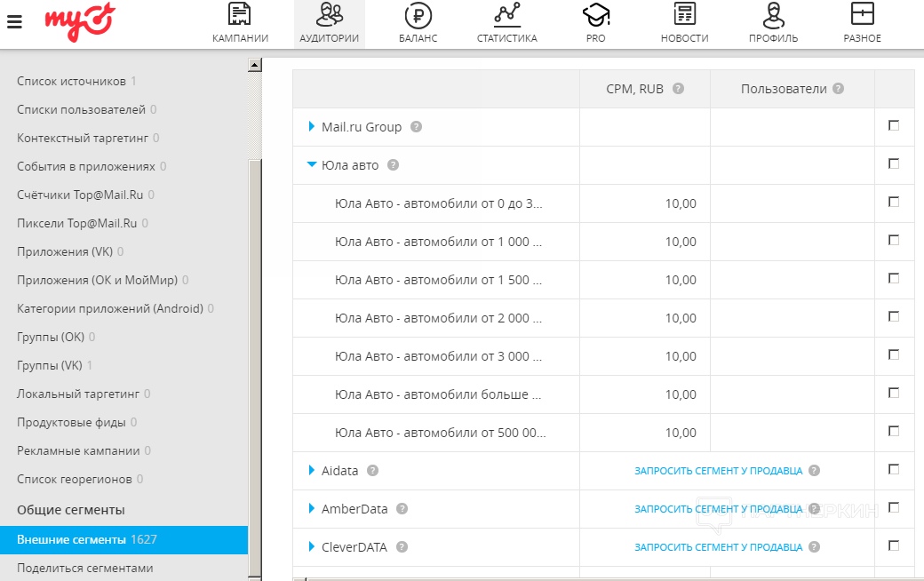This screenshot has width=924, height=581.
Task: Click help icon next to Юла авто
Action: [x=393, y=165]
